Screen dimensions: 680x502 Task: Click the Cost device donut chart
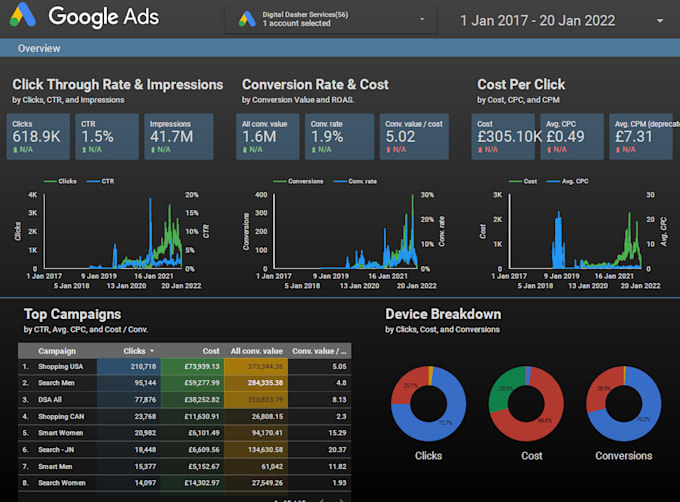(526, 404)
